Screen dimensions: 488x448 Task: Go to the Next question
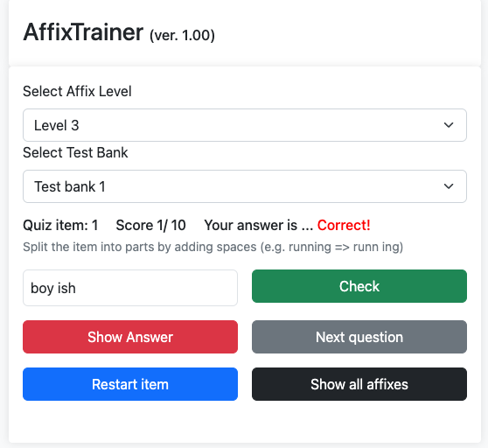359,337
